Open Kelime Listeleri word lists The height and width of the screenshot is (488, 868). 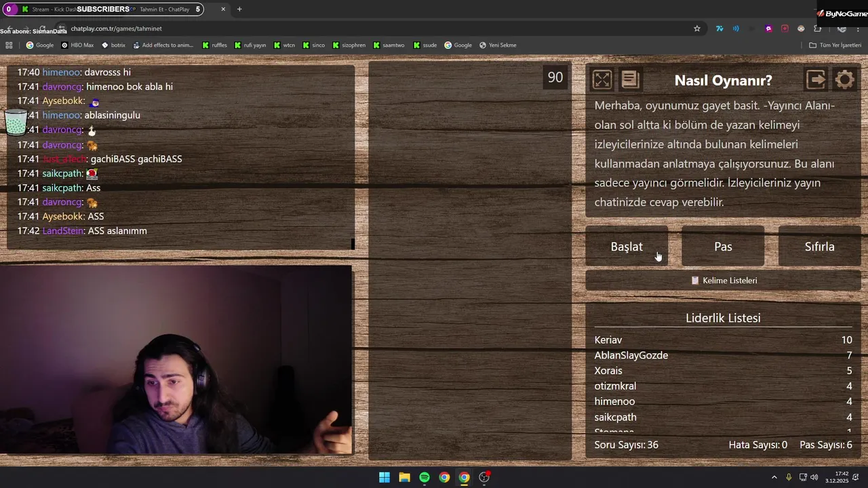[x=723, y=281]
